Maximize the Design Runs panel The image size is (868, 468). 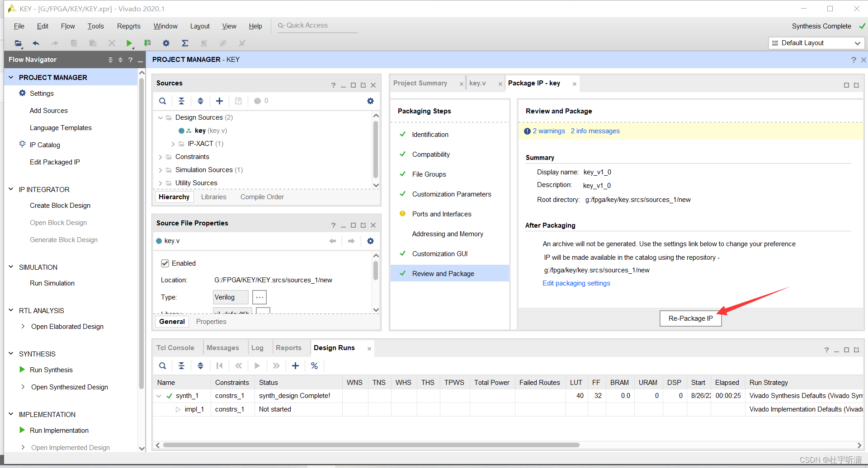pos(846,350)
